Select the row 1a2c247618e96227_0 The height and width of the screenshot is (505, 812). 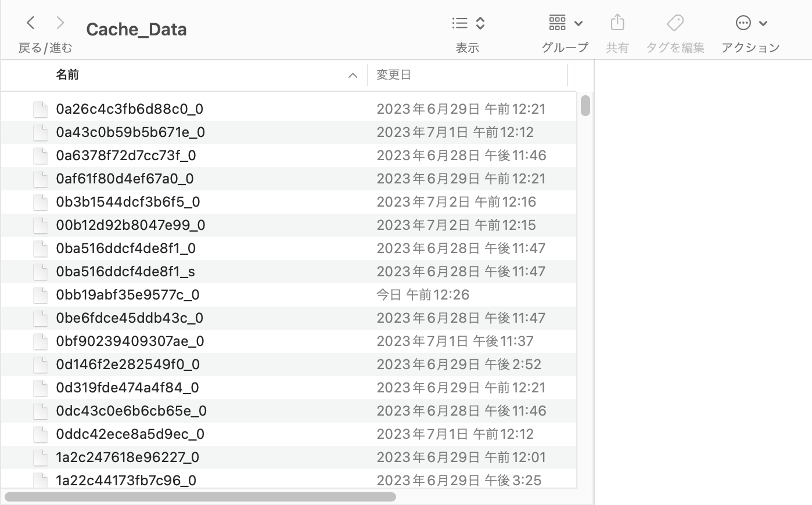pos(127,457)
